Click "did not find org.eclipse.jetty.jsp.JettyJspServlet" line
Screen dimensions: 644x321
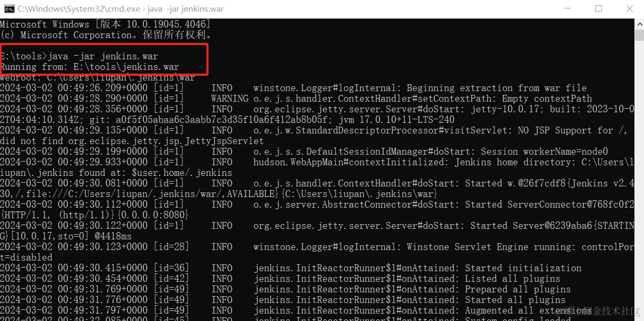pos(132,141)
